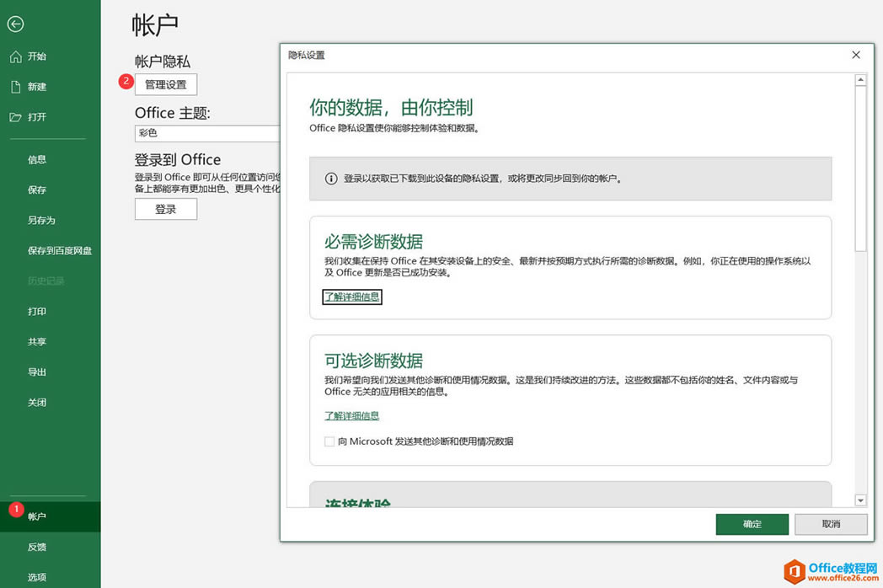The image size is (883, 588).
Task: Confirm privacy settings with the 确定 button
Action: (x=752, y=524)
